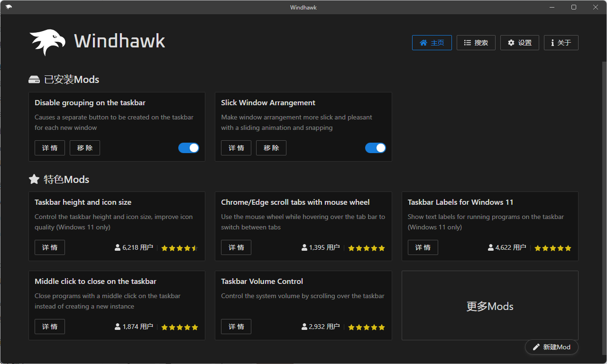Open 设置 settings page
607x364 pixels.
coord(519,43)
